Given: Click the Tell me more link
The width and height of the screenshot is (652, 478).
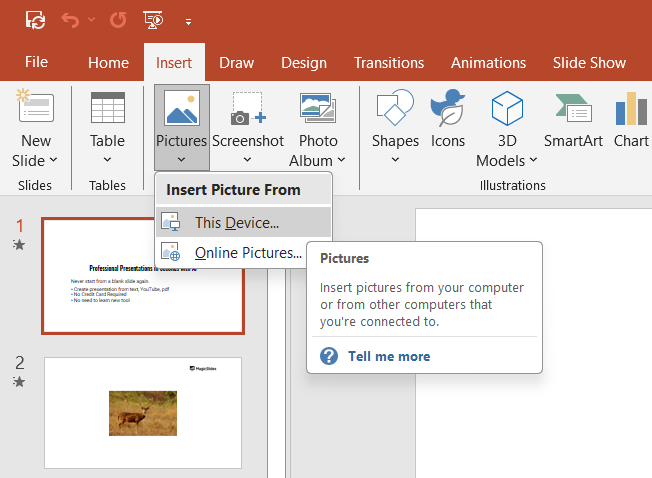Looking at the screenshot, I should [389, 356].
